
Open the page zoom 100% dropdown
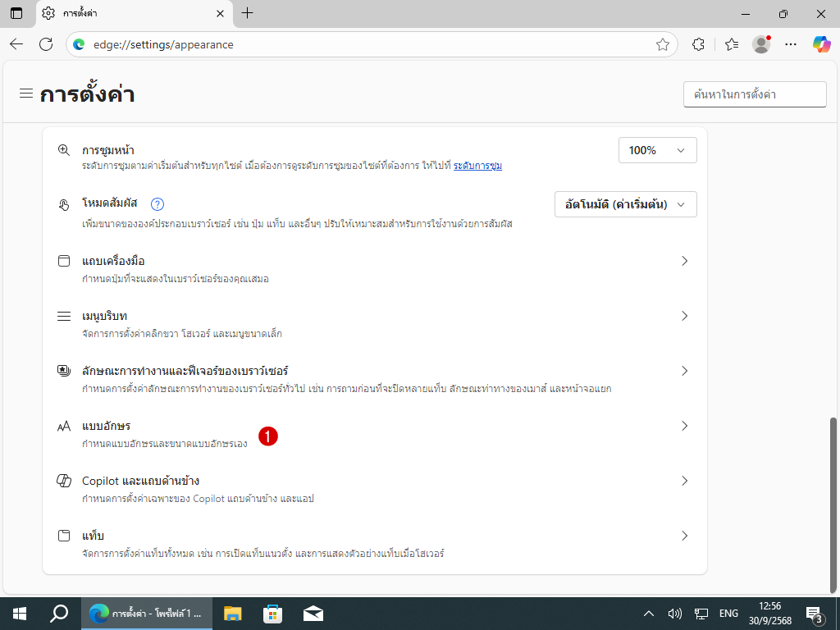click(x=657, y=150)
